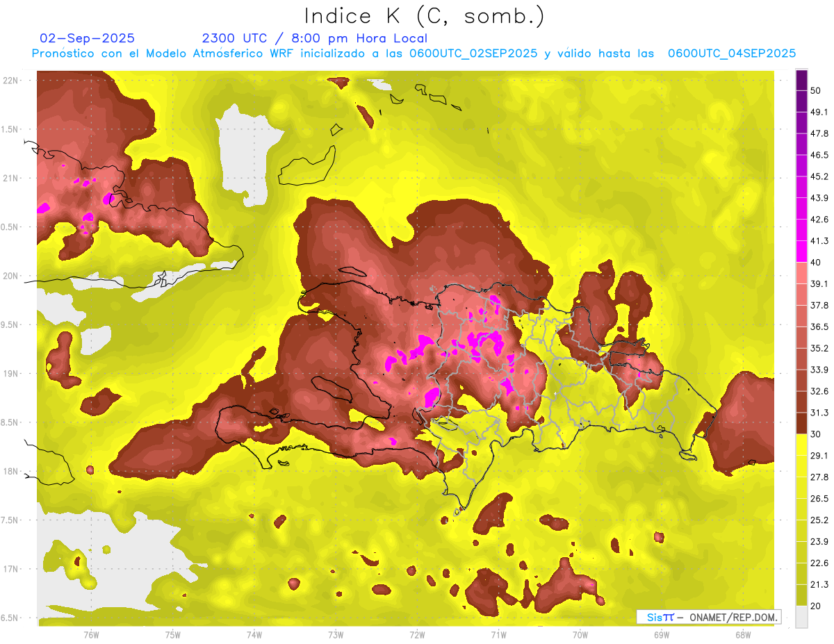Click '0600UTC_04SEP2025' valid-until time text
The height and width of the screenshot is (644, 834).
click(732, 53)
